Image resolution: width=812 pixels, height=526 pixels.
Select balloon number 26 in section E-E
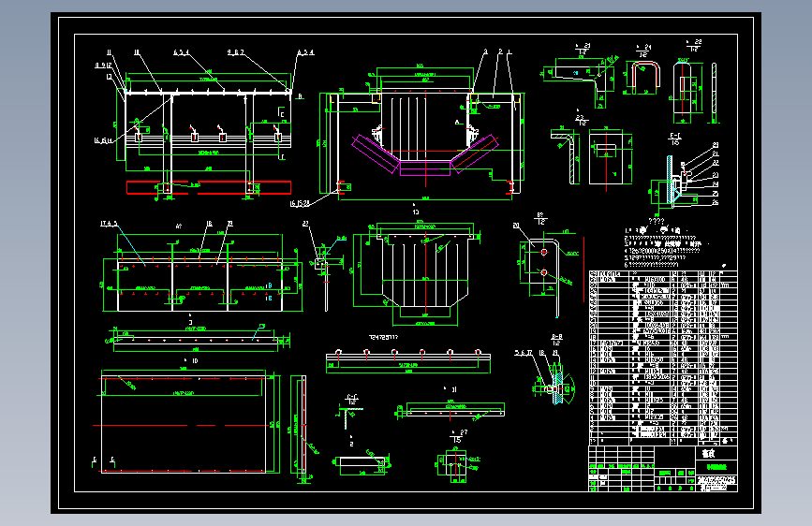pyautogui.click(x=716, y=202)
